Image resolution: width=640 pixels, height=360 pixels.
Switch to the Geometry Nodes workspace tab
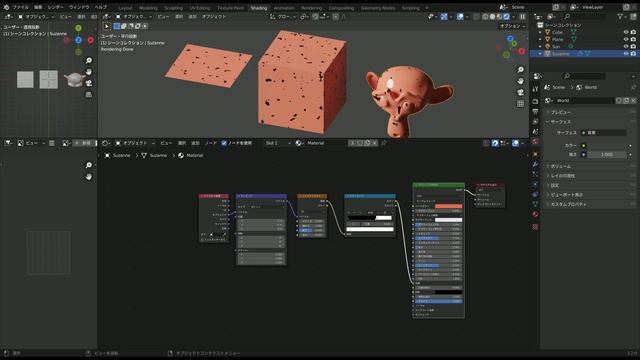coord(378,8)
